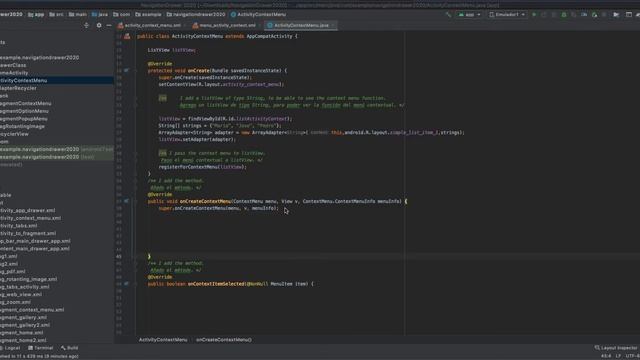Open activity_app_drawer.xml in the project tree
This screenshot has width=640, height=360.
[x=28, y=211]
